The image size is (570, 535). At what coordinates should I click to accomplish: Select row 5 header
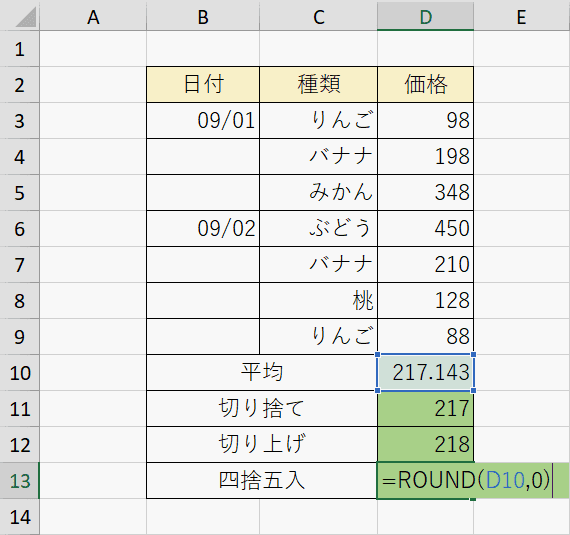point(20,193)
